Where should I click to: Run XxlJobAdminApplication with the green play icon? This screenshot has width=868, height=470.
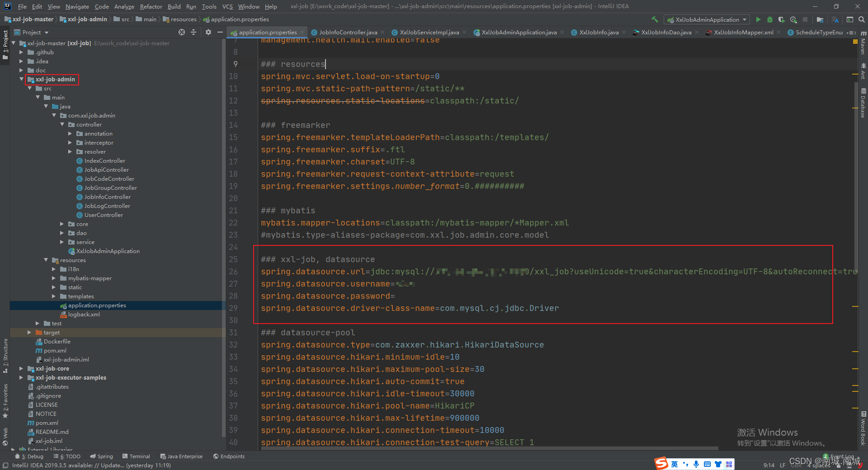pos(758,19)
